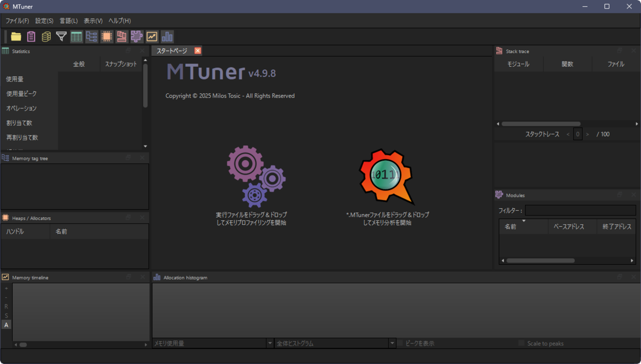
Task: Close the Statistics panel
Action: (x=142, y=51)
